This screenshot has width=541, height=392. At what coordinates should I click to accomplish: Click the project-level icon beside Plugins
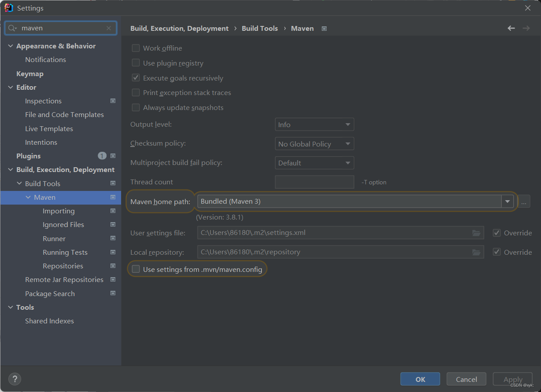(113, 156)
